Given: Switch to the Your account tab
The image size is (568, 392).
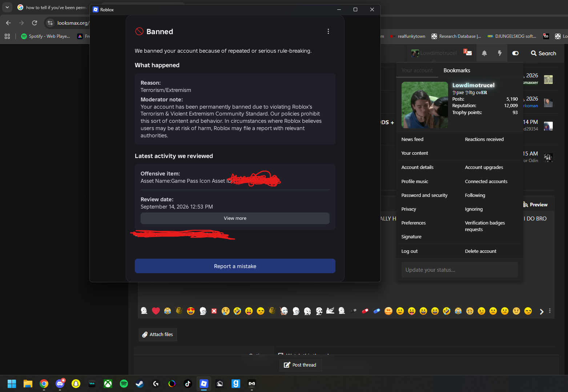Looking at the screenshot, I should [417, 70].
